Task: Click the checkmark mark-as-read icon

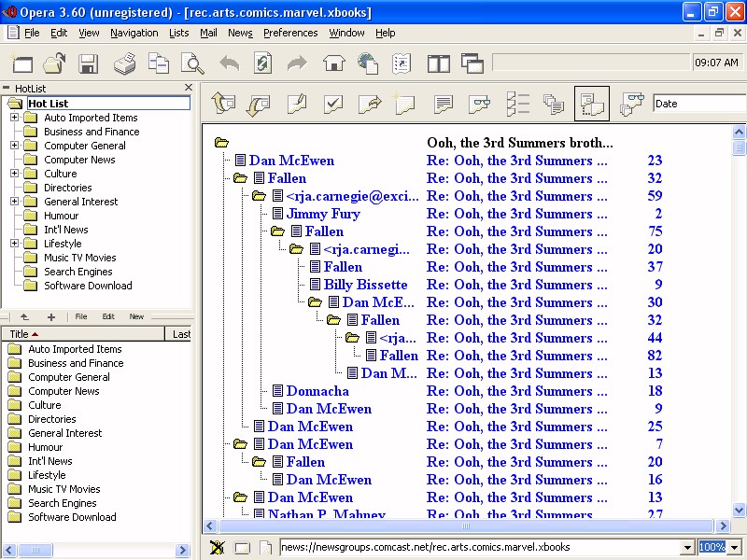Action: coord(333,104)
